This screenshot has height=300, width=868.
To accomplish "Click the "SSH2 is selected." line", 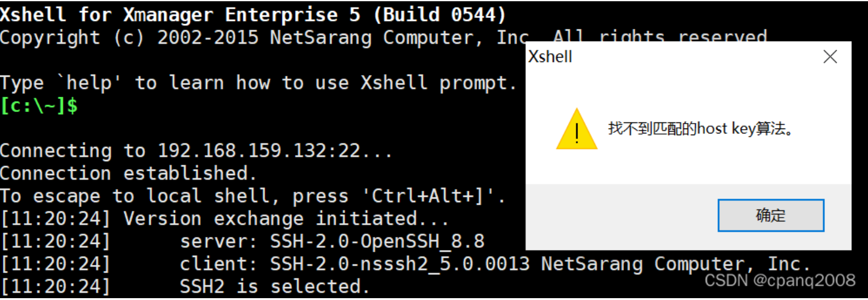I will coord(274,286).
